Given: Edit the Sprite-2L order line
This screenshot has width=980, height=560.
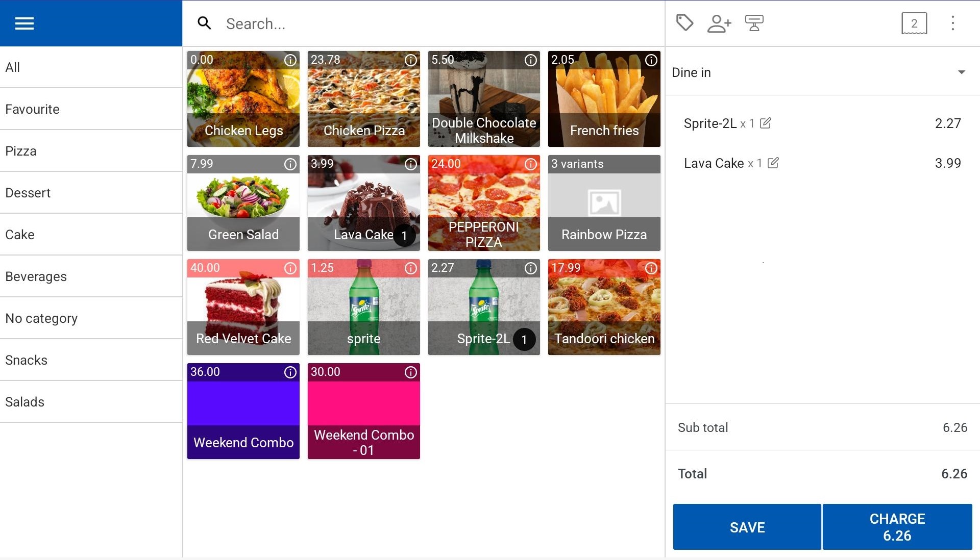Looking at the screenshot, I should coord(765,123).
